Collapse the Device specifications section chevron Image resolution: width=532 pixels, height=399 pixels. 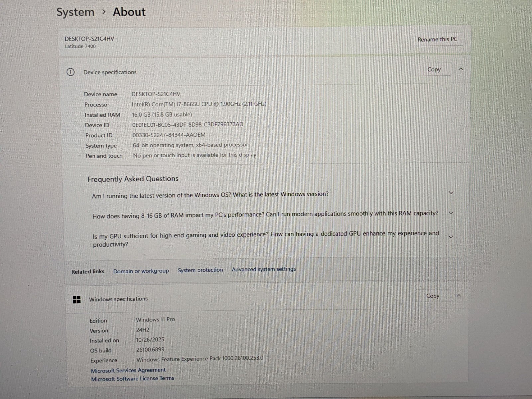pos(461,69)
